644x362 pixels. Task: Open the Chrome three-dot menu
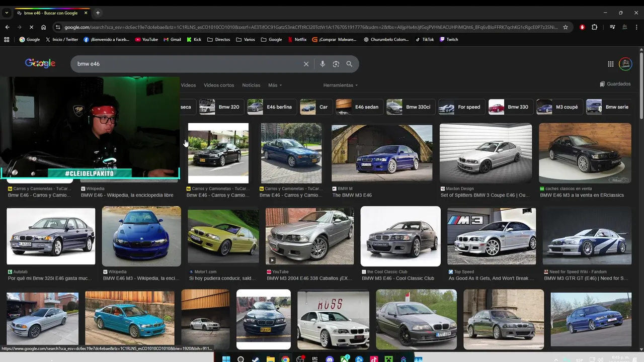(636, 27)
